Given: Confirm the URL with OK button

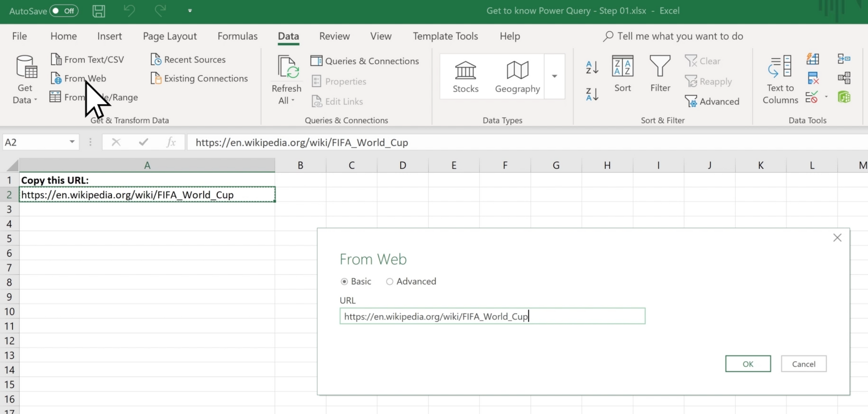Looking at the screenshot, I should pyautogui.click(x=747, y=364).
